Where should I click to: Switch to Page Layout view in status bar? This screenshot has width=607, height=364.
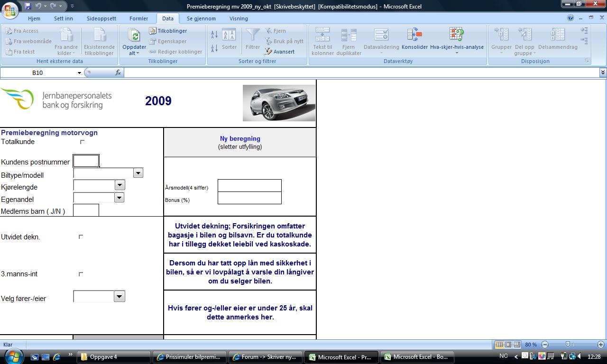pos(508,345)
